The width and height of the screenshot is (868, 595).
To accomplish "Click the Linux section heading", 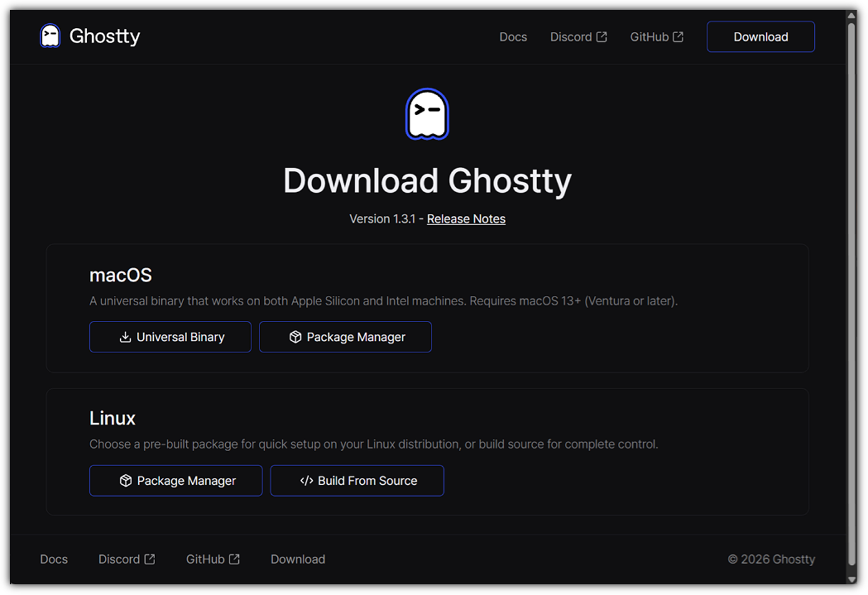I will (113, 418).
